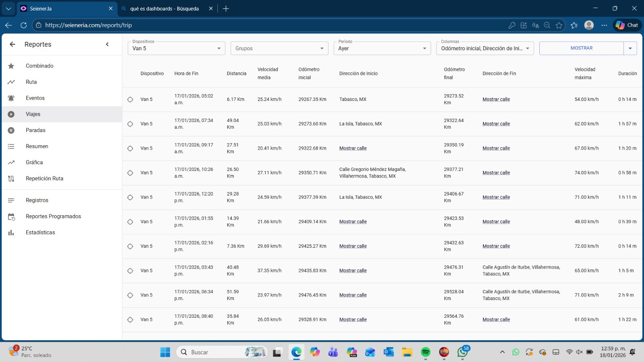Click the locate icon on the 05:02 a.m. trip row
Image resolution: width=644 pixels, height=362 pixels.
(130, 99)
